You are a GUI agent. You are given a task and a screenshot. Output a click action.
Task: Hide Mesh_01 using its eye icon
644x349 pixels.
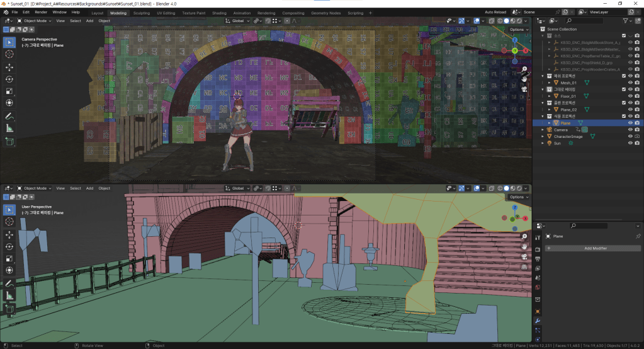click(630, 83)
